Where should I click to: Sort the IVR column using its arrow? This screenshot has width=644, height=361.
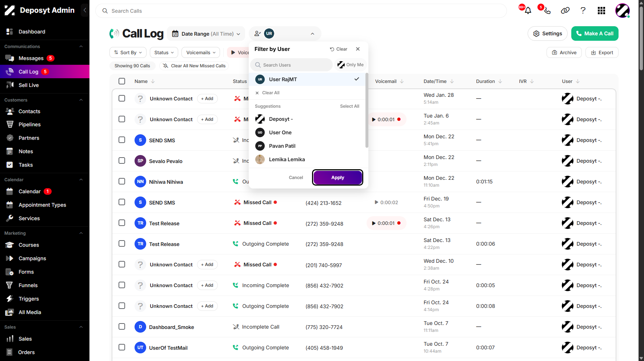click(x=532, y=81)
